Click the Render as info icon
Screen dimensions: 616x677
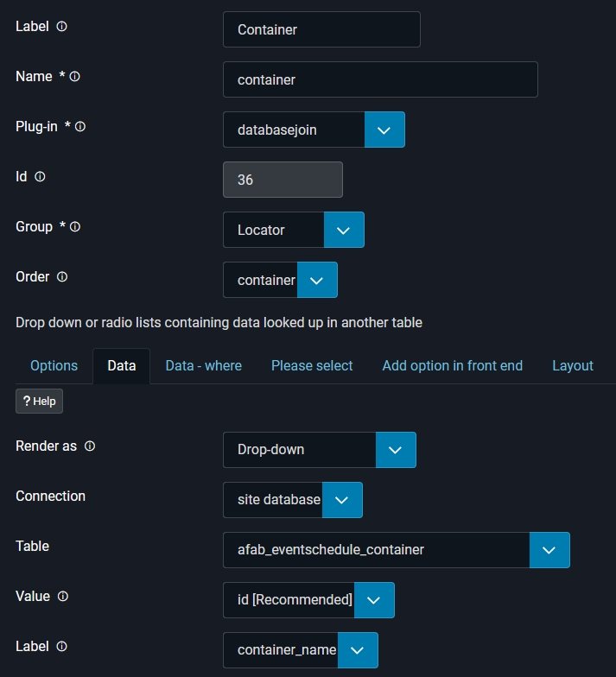click(x=90, y=446)
